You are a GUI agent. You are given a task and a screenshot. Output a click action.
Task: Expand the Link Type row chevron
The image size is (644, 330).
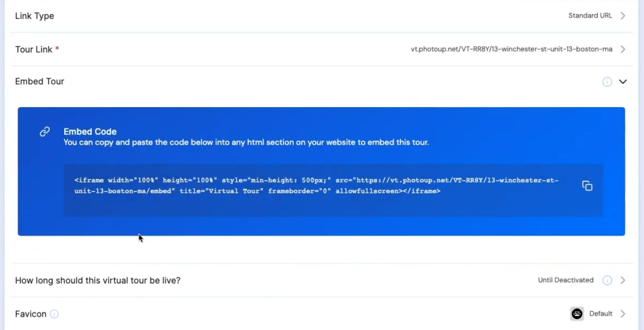623,16
